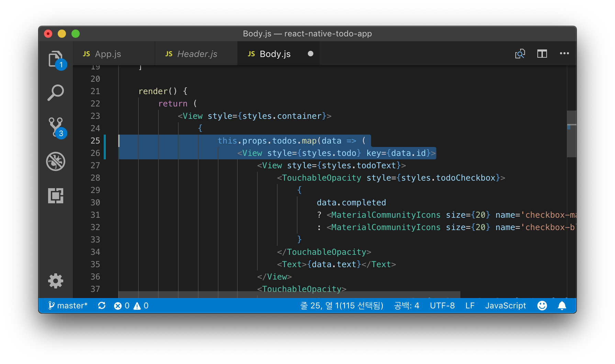Open the Explorer view in activity bar

tap(56, 59)
